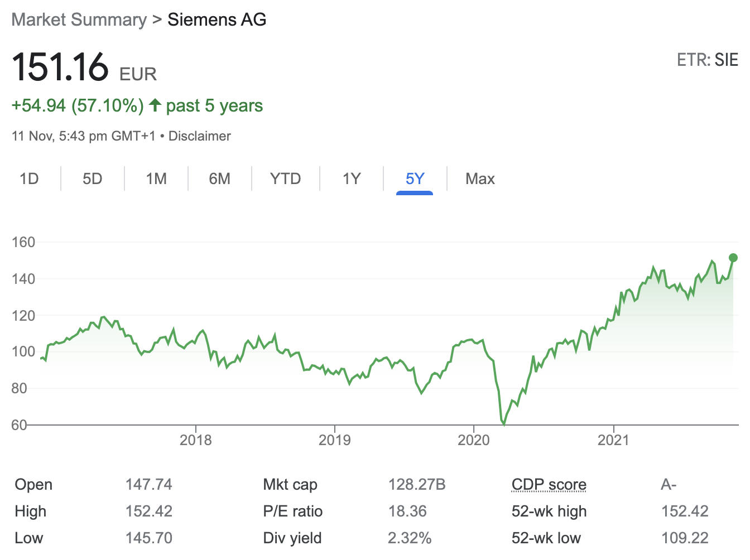Viewport: 750px width, 560px height.
Task: Switch to the 5D time range tab
Action: [x=93, y=179]
